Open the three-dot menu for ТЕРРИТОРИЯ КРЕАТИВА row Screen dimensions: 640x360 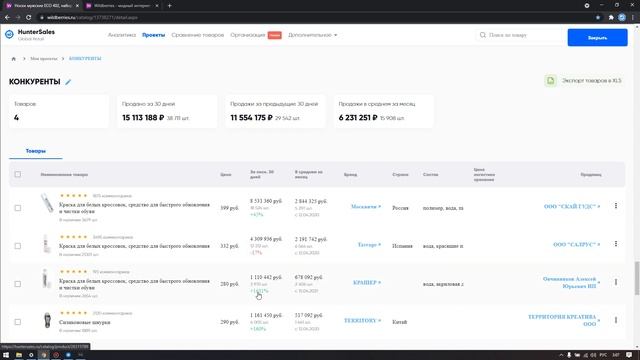616,320
